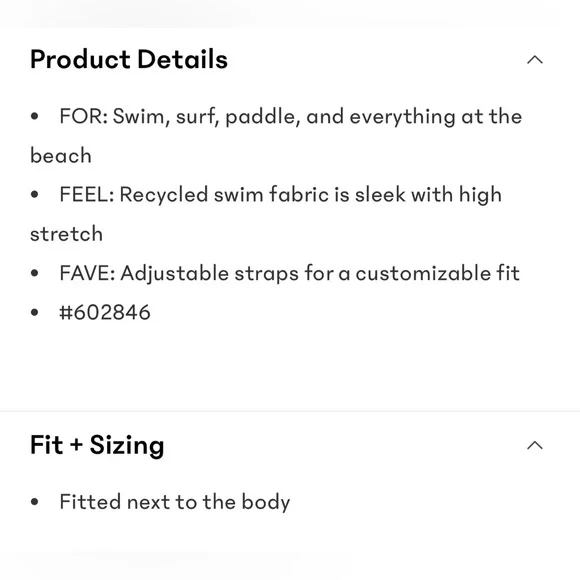Collapse Product Details using its chevron arrow
Image resolution: width=580 pixels, height=580 pixels.
point(535,60)
